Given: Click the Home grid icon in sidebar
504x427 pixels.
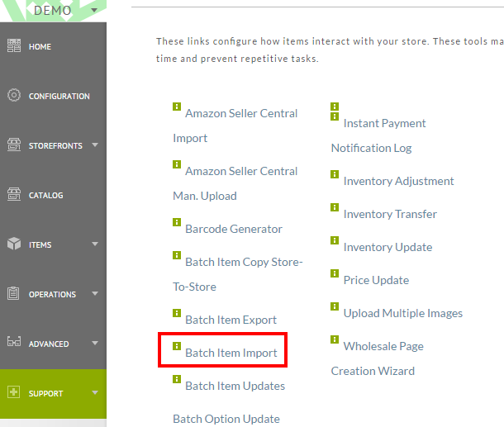Looking at the screenshot, I should tap(14, 45).
